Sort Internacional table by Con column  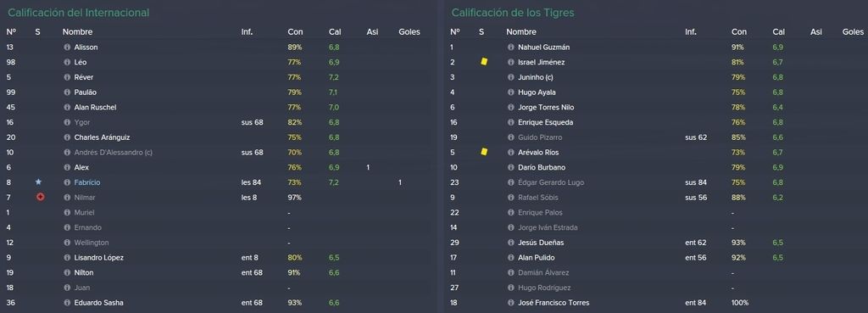pos(295,32)
